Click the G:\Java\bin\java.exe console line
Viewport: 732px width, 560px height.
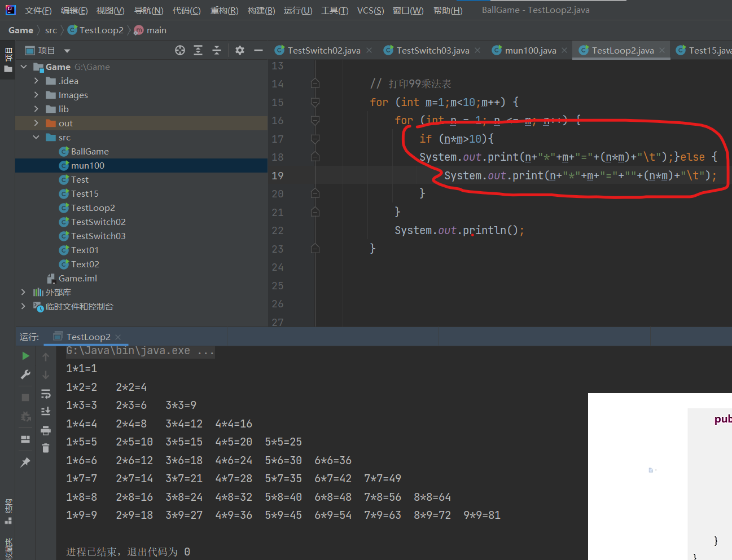(x=140, y=351)
